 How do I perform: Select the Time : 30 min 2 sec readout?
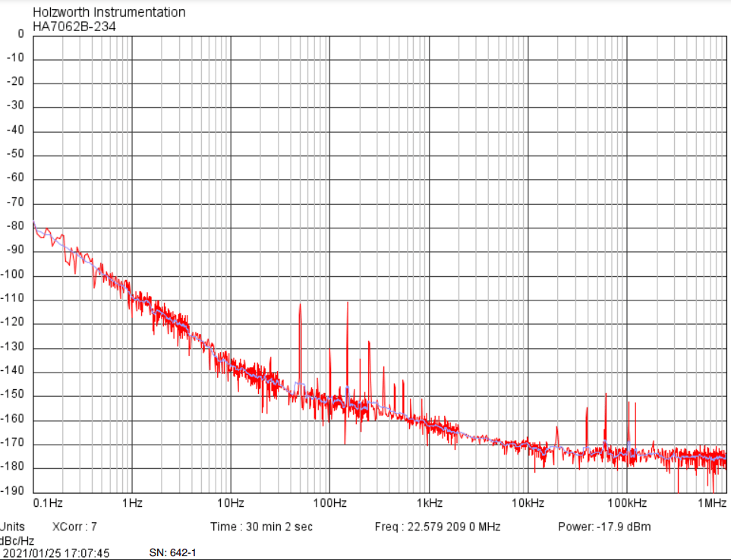pos(262,527)
